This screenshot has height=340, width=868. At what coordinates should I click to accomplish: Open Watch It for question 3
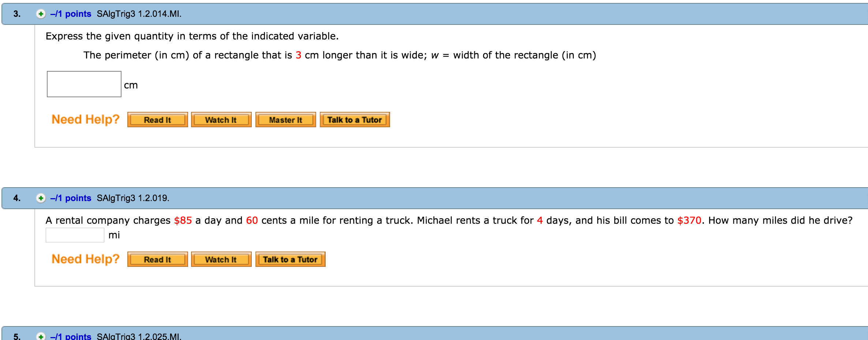coord(221,120)
